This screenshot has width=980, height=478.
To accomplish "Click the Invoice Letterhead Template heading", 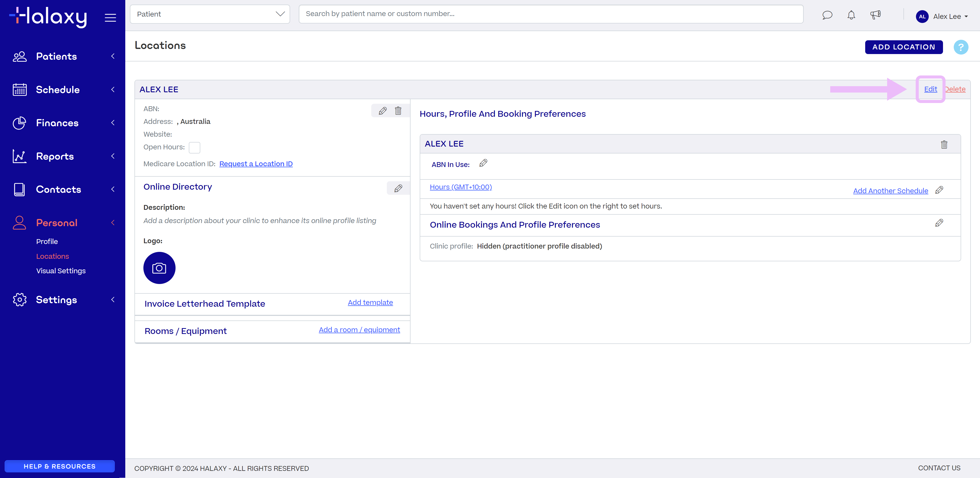I will 205,304.
